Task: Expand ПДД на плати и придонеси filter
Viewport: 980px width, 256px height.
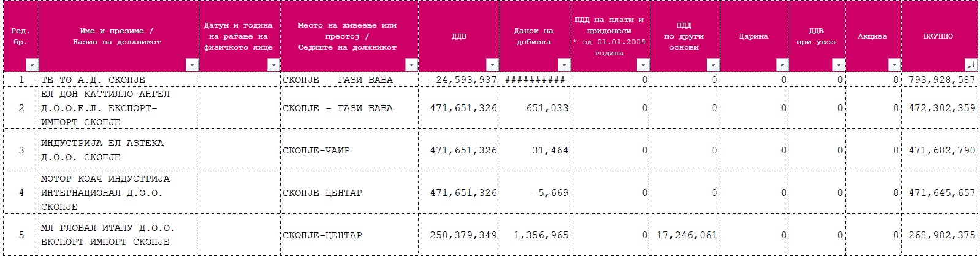Action: coord(642,65)
